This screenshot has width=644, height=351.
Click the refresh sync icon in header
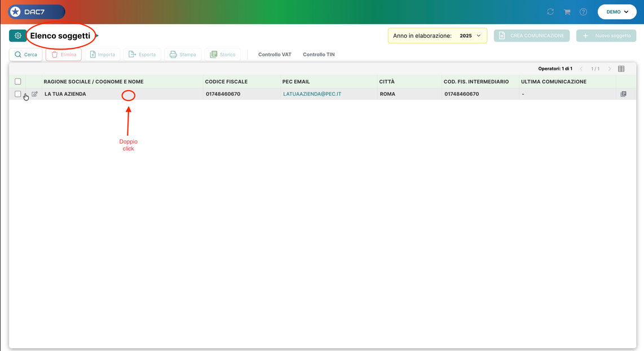click(x=550, y=12)
